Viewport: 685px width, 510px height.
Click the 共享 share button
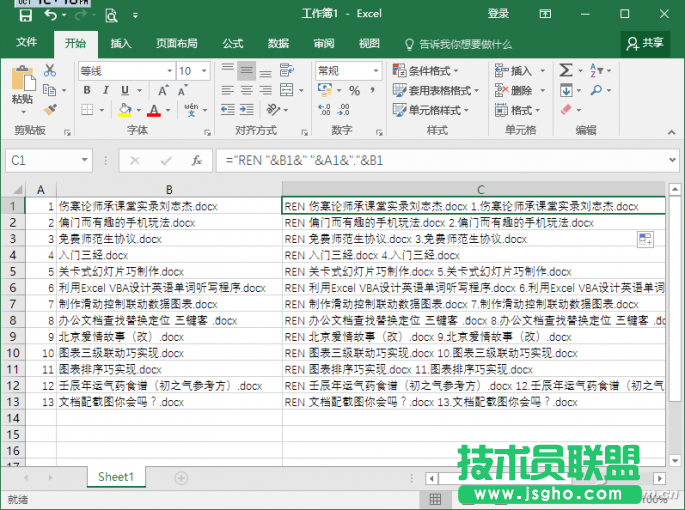coord(645,43)
